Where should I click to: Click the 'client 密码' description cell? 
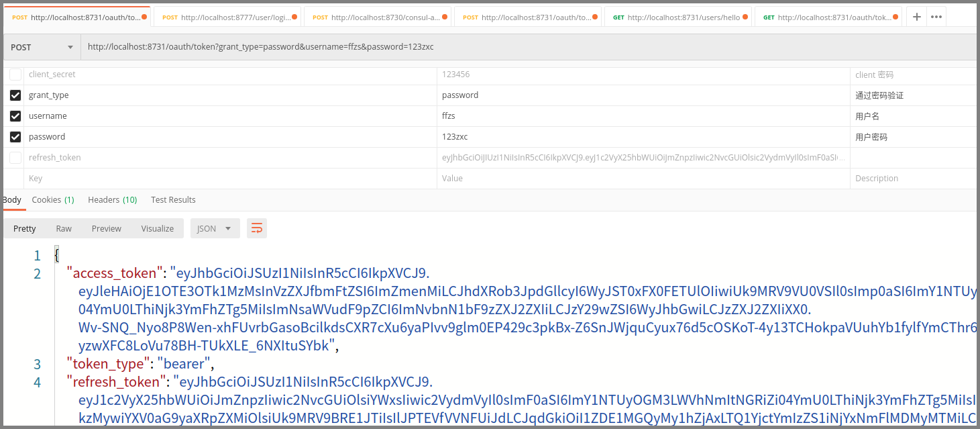(914, 75)
